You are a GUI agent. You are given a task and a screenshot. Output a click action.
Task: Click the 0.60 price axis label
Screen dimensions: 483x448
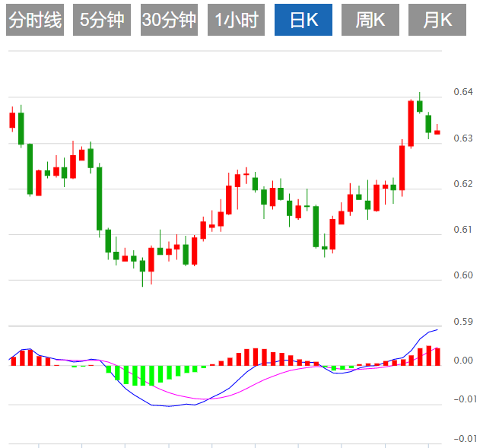(x=463, y=275)
